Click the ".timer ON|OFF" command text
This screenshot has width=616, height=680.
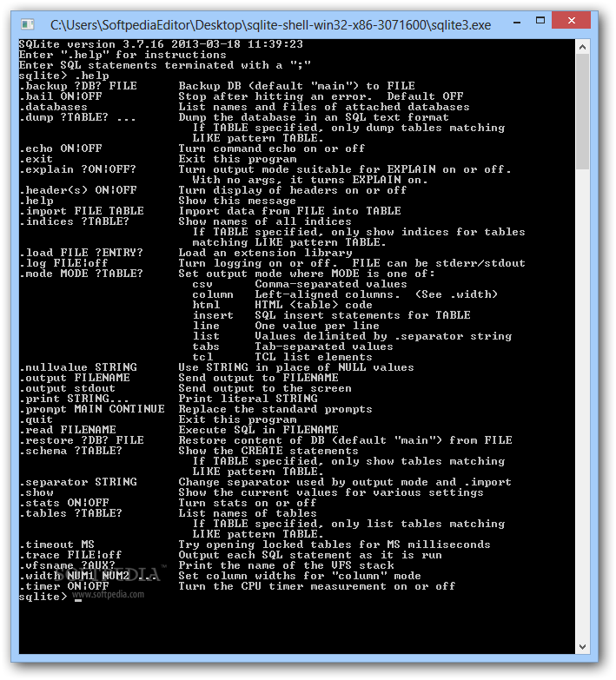tap(63, 586)
